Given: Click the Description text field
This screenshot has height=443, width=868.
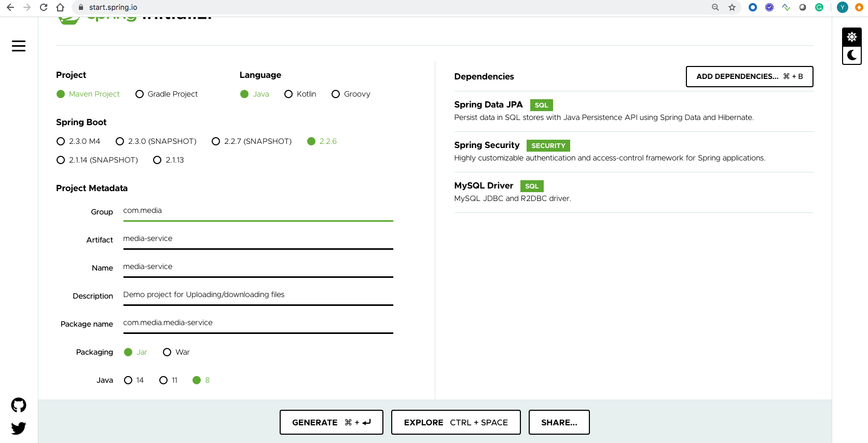Looking at the screenshot, I should [257, 295].
